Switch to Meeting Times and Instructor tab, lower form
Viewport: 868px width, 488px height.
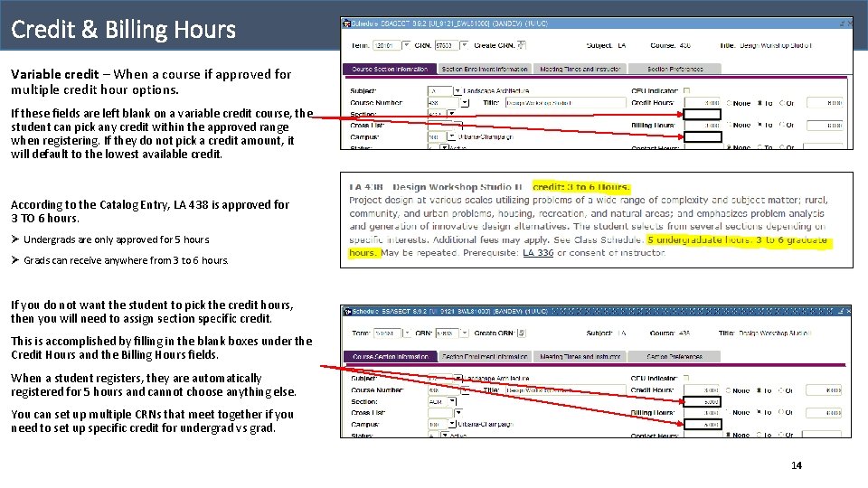click(580, 357)
